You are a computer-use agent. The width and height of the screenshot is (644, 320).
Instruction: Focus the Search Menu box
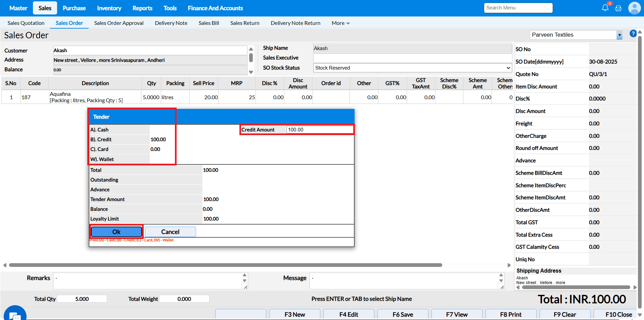tap(518, 8)
